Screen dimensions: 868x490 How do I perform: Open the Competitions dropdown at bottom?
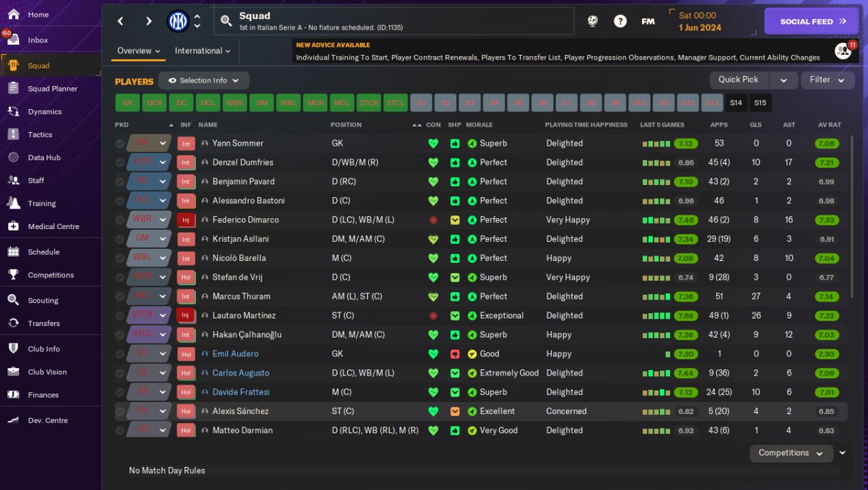click(x=791, y=453)
